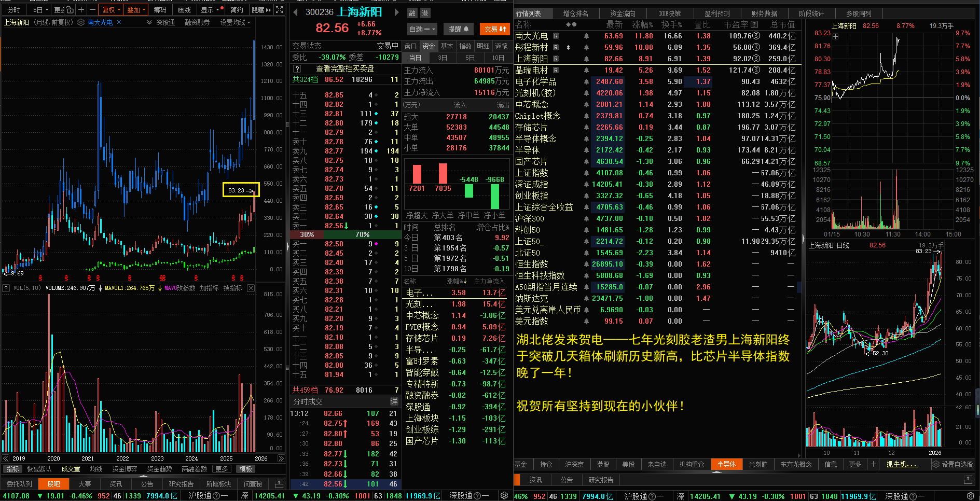980x501 pixels.
Task: Select the 分时 intraday chart view
Action: click(14, 10)
